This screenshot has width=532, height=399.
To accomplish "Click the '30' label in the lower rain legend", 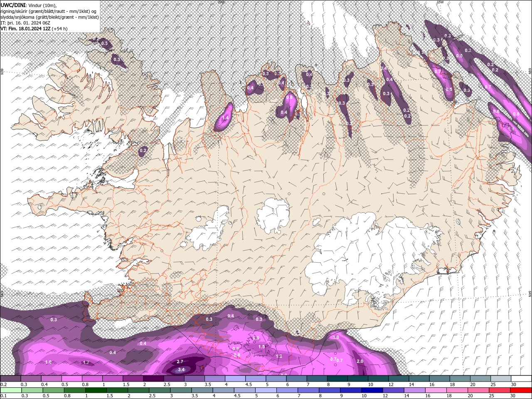I will [512, 396].
